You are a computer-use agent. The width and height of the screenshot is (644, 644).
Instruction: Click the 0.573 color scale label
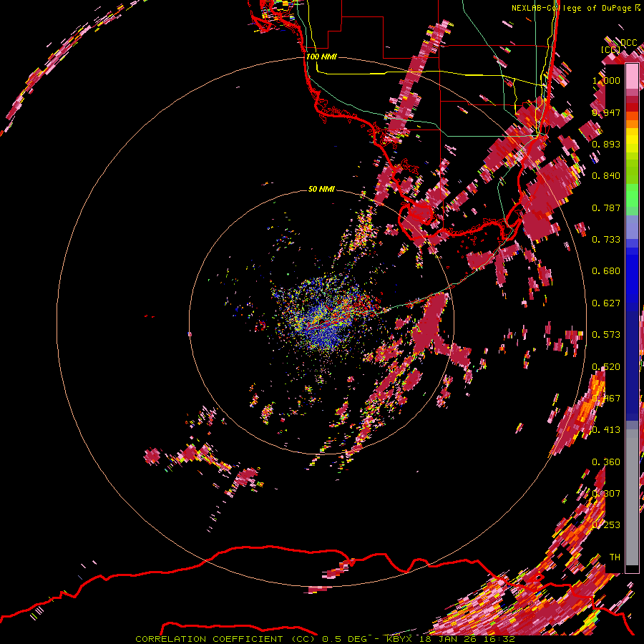point(606,335)
